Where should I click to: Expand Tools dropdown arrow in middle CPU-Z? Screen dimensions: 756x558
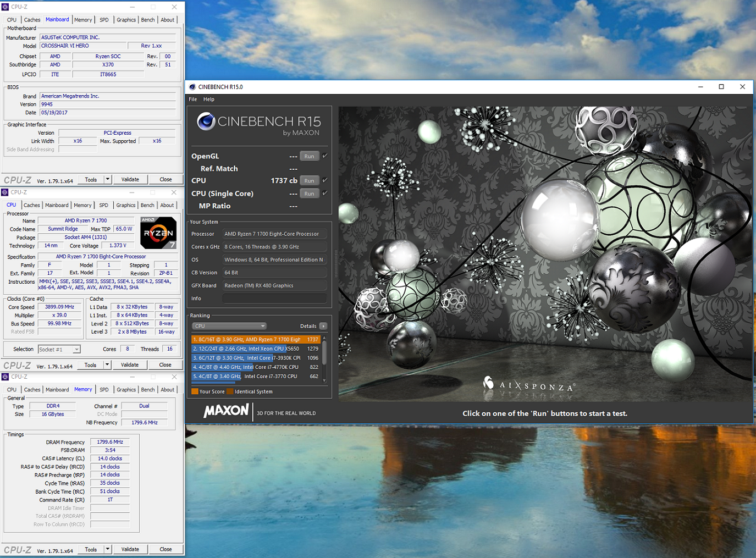pyautogui.click(x=107, y=365)
